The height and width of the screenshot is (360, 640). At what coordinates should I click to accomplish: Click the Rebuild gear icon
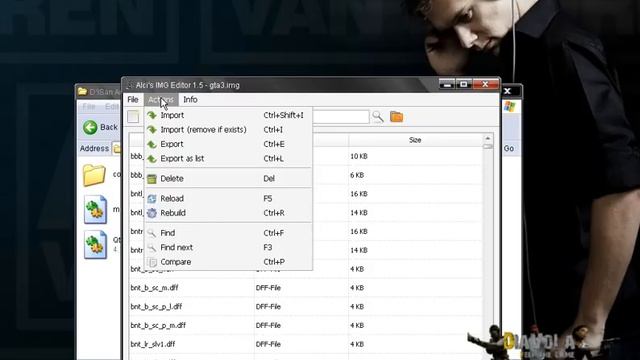pos(152,213)
